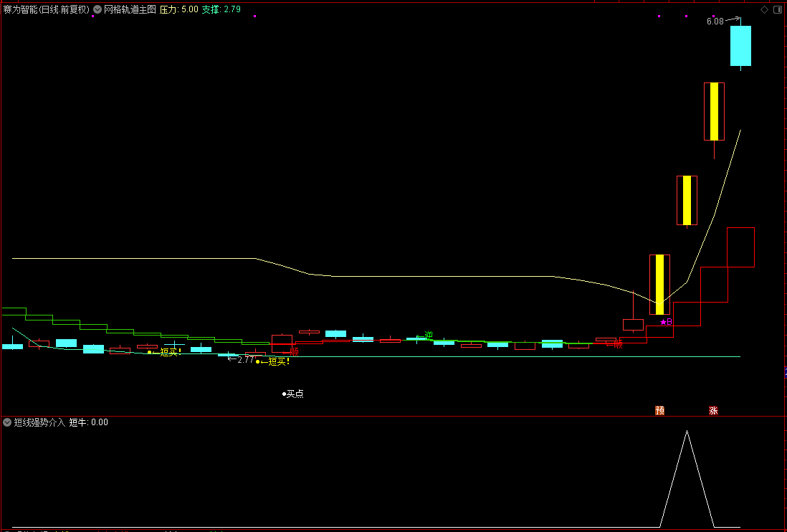Click the white 买点 marker label
Screen dimensions: 787x532
[x=293, y=394]
